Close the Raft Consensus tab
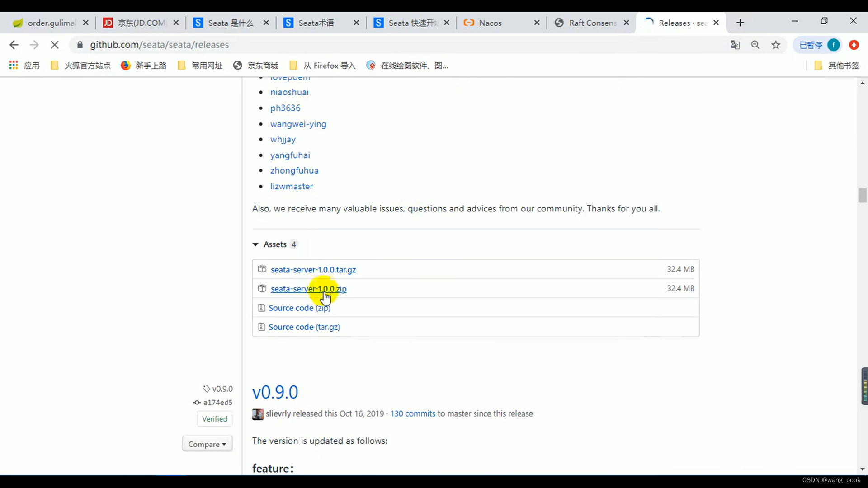868x488 pixels. click(x=626, y=23)
